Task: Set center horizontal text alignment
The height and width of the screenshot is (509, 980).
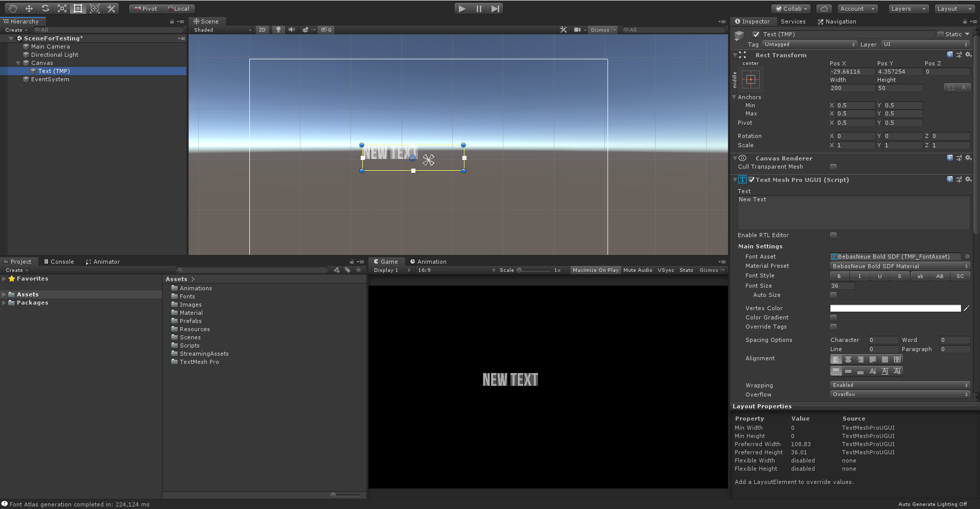Action: pos(848,359)
